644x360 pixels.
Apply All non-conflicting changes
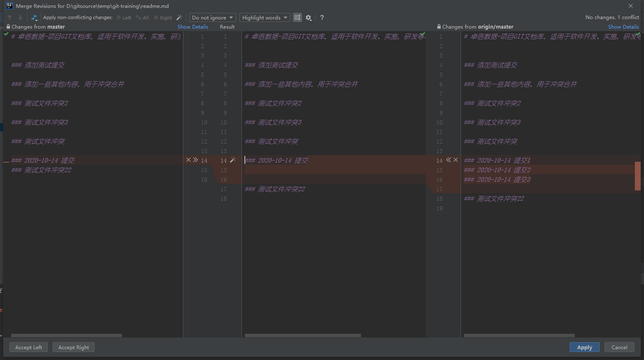pyautogui.click(x=142, y=17)
